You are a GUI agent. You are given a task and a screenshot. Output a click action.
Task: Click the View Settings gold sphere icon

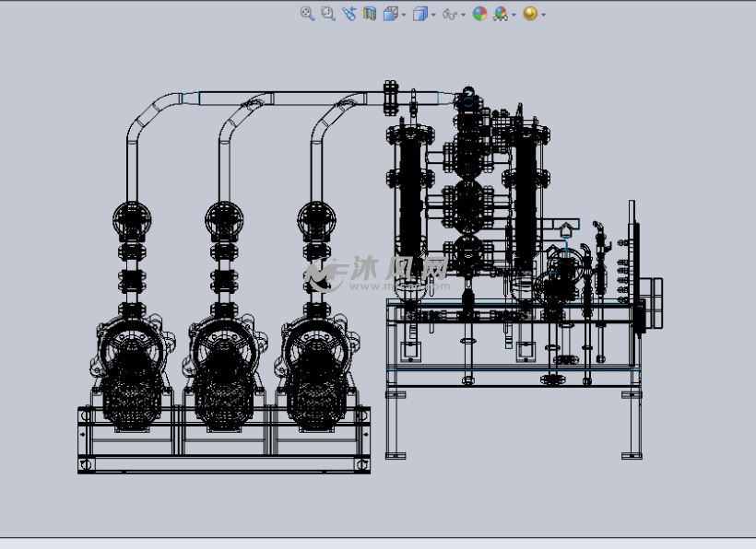pyautogui.click(x=529, y=14)
